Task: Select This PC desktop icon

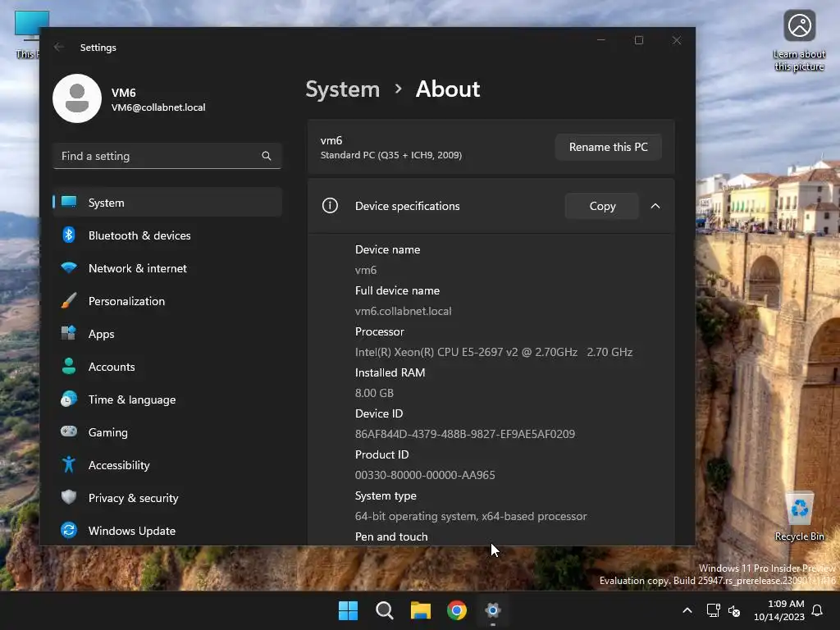Action: tap(27, 34)
